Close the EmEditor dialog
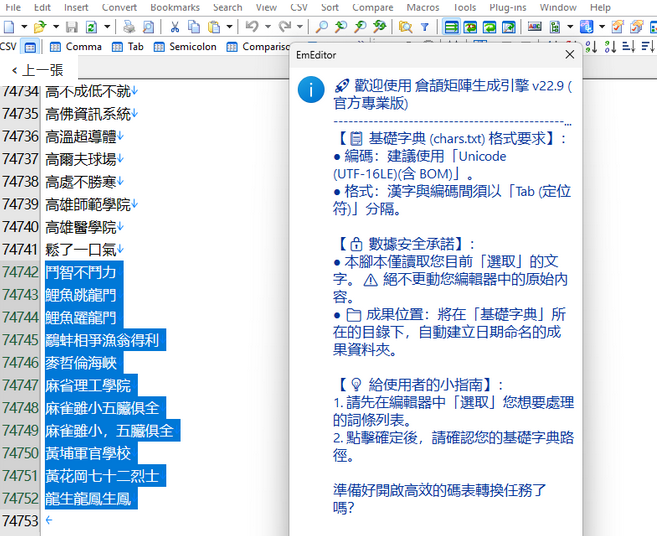 pos(570,54)
